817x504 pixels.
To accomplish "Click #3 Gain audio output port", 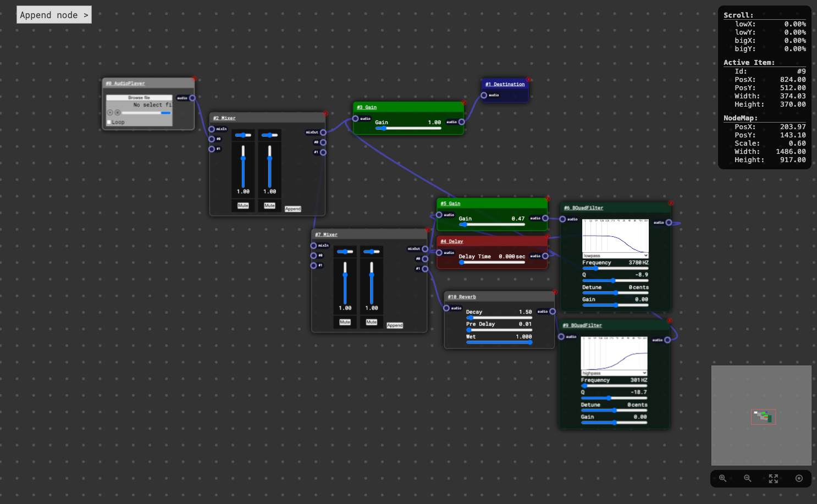I will coord(461,122).
